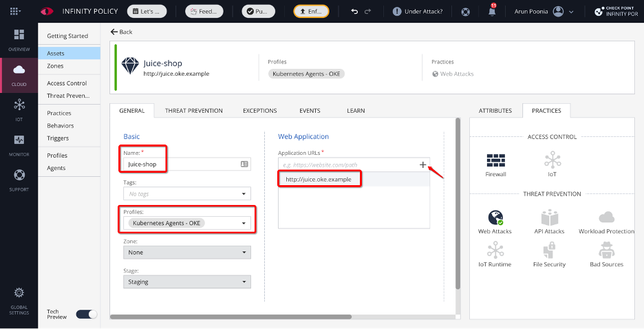The image size is (644, 329).
Task: Open Profiles in sidebar menu
Action: (x=57, y=156)
